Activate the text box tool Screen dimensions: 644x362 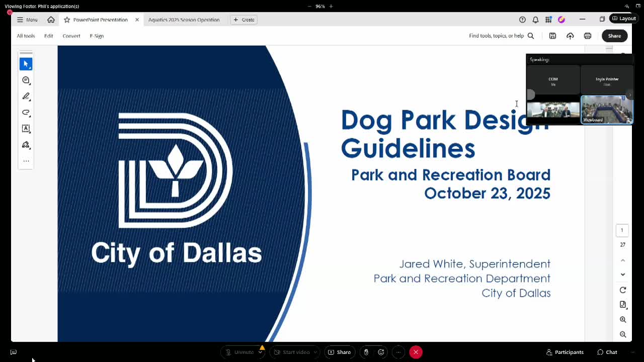(x=26, y=128)
